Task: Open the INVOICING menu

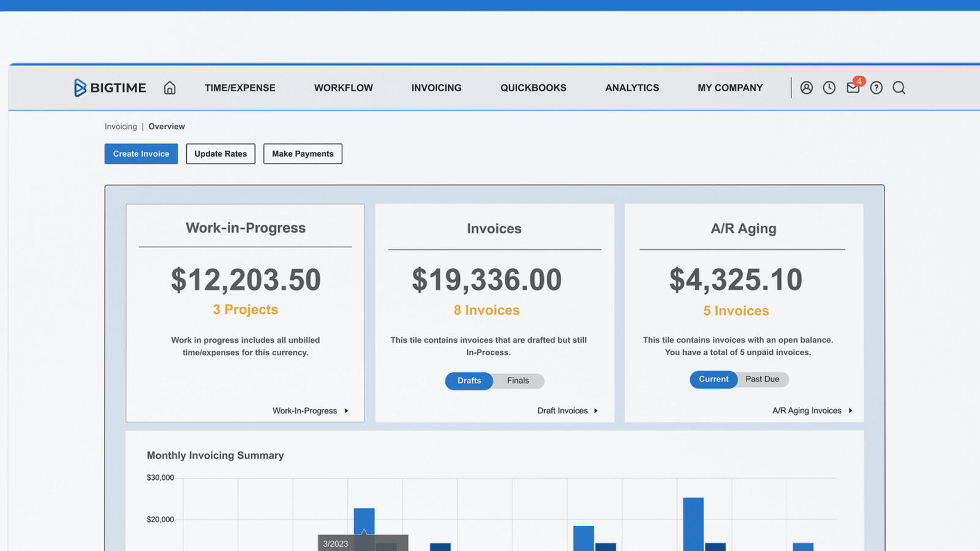Action: click(437, 88)
